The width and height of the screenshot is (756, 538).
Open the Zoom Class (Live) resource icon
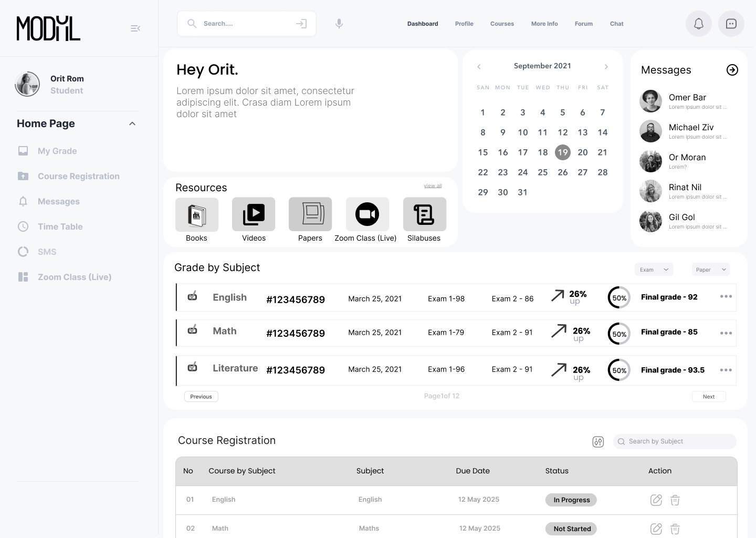pyautogui.click(x=367, y=214)
